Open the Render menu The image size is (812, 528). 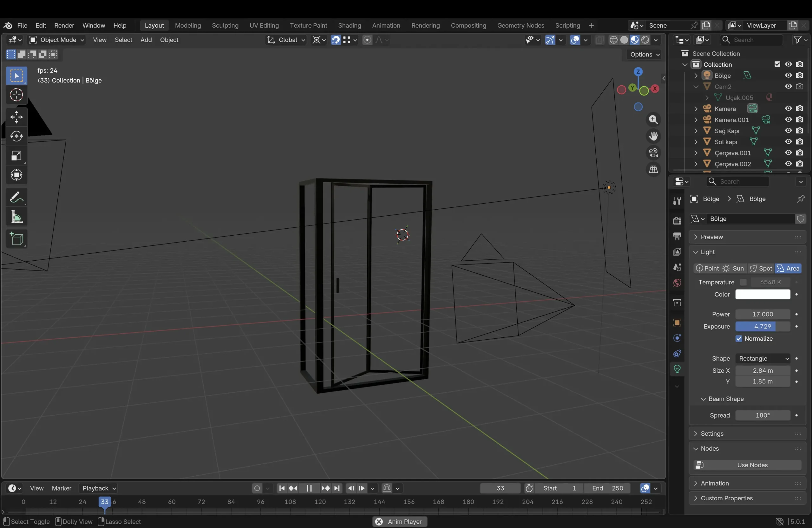pos(64,26)
